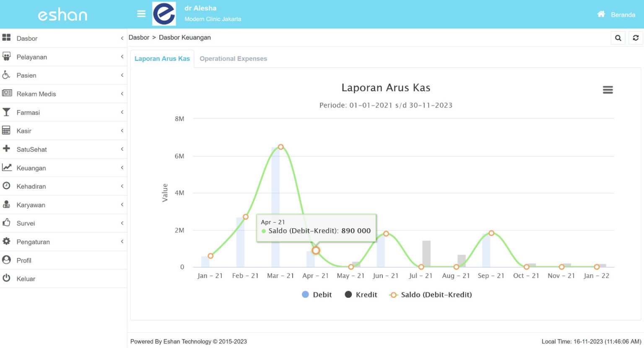
Task: Click the Keluar power icon
Action: 6,278
